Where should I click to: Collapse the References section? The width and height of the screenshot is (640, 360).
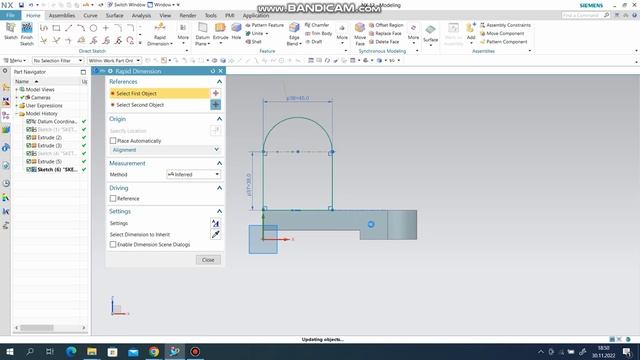(219, 82)
